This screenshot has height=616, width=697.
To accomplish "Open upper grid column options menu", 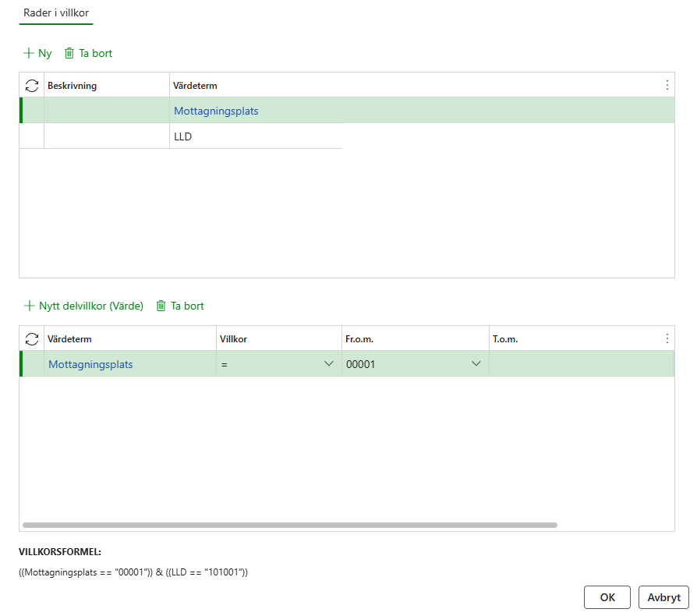I will pyautogui.click(x=667, y=86).
